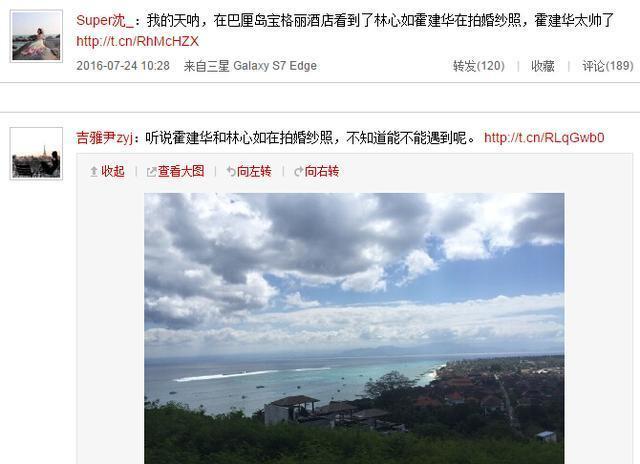Follow the http://t.cn/RhMcHZX short link
640x464 pixels.
(138, 41)
